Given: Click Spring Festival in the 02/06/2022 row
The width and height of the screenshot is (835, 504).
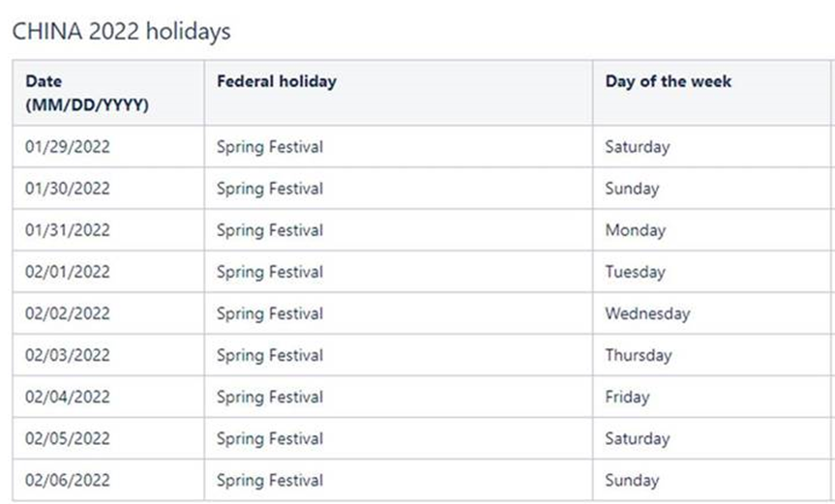Looking at the screenshot, I should 270,480.
